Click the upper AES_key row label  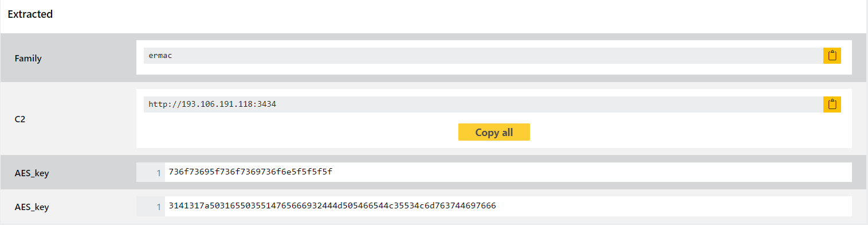pos(32,173)
